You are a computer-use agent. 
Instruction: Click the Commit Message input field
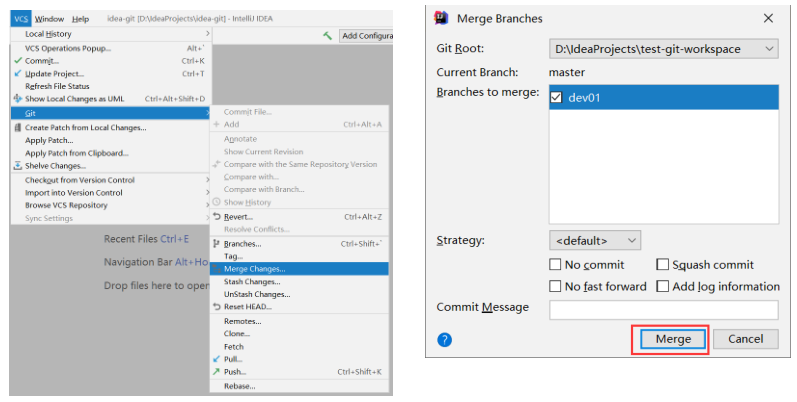[663, 310]
